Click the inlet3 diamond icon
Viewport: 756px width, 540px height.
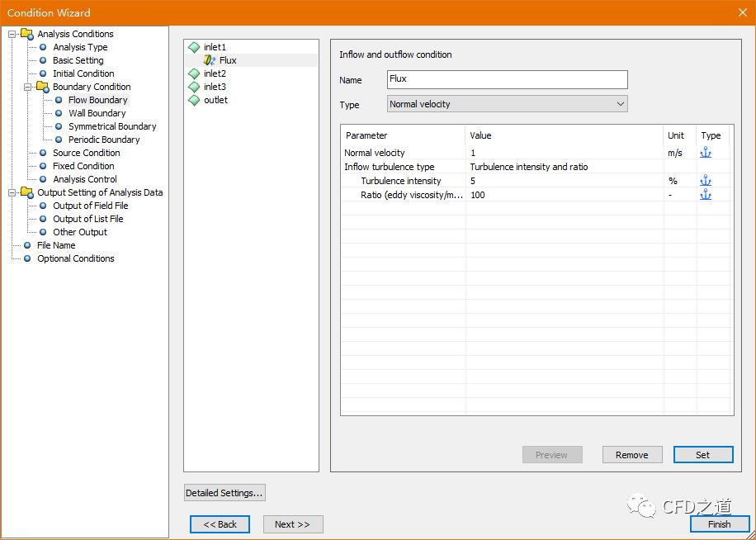pos(194,87)
